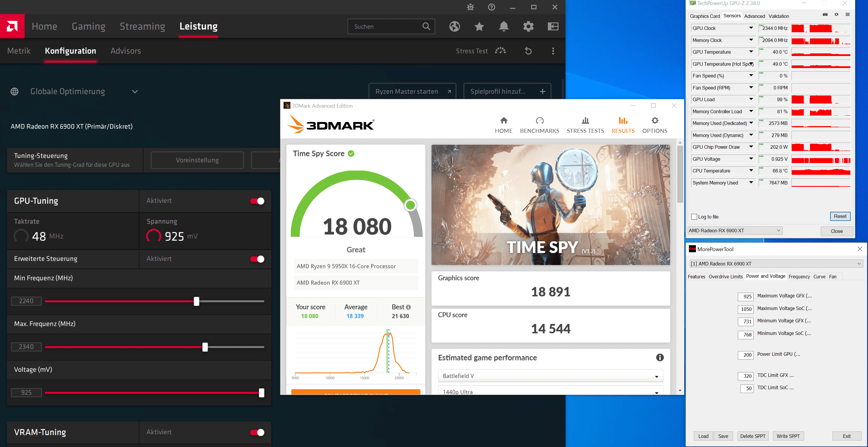Click the GPU-Z refresh icon

[836, 14]
